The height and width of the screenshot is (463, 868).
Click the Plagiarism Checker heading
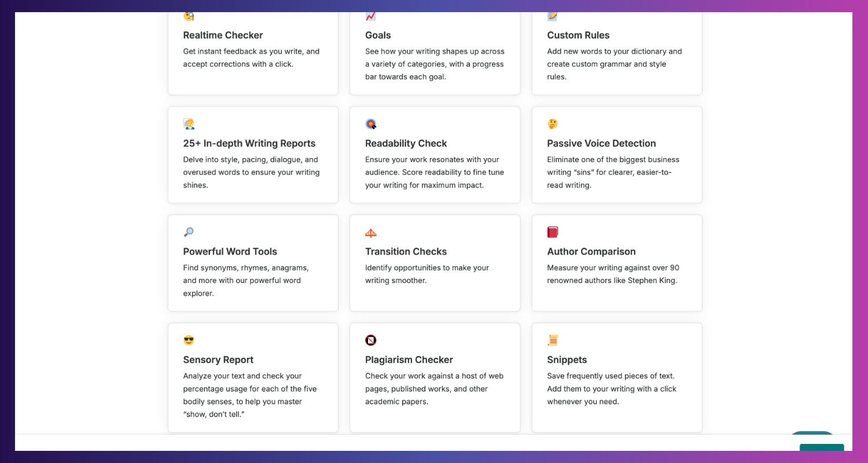tap(409, 360)
